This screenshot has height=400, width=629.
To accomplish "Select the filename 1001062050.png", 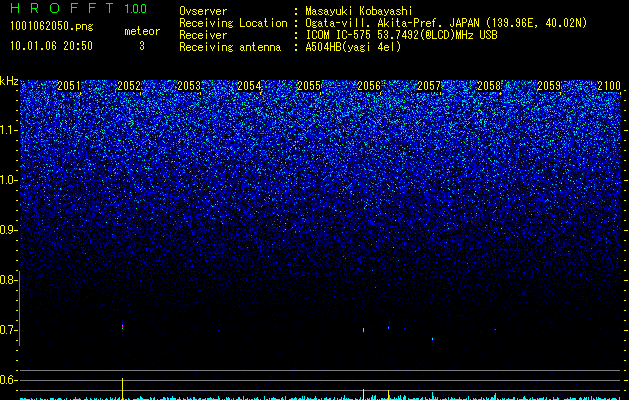I will click(52, 26).
